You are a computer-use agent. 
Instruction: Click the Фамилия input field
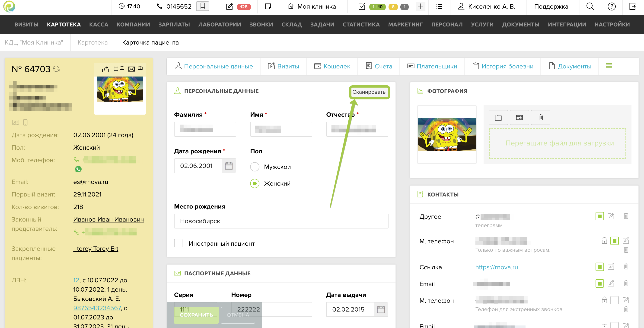[205, 129]
